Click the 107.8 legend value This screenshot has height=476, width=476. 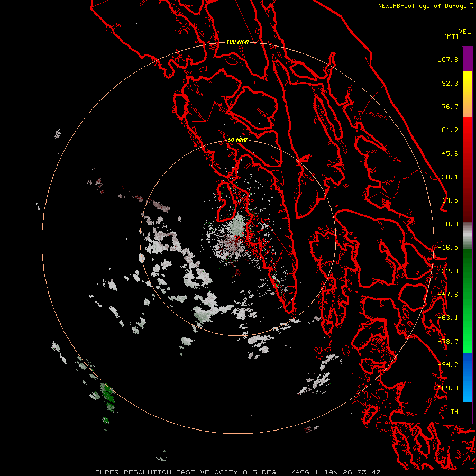(448, 59)
